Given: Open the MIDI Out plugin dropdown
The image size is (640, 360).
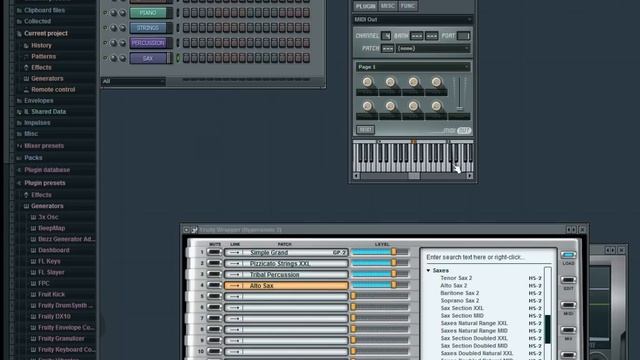Looking at the screenshot, I should tap(413, 20).
